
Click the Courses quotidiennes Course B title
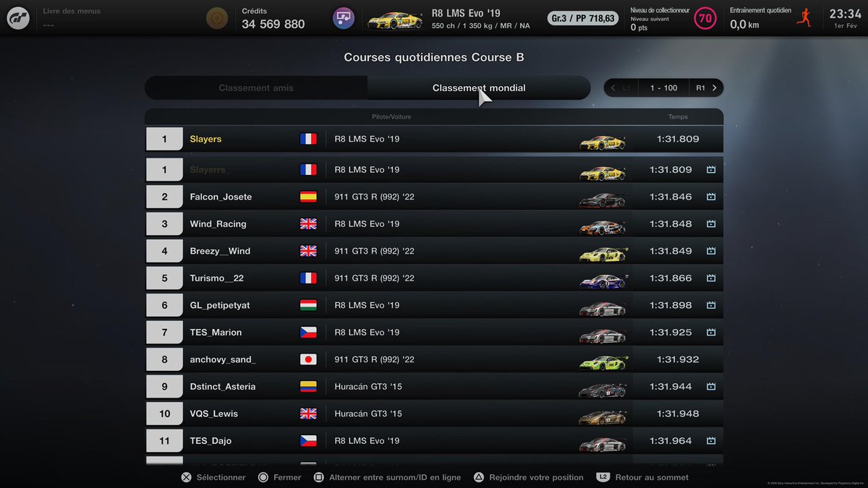tap(434, 57)
